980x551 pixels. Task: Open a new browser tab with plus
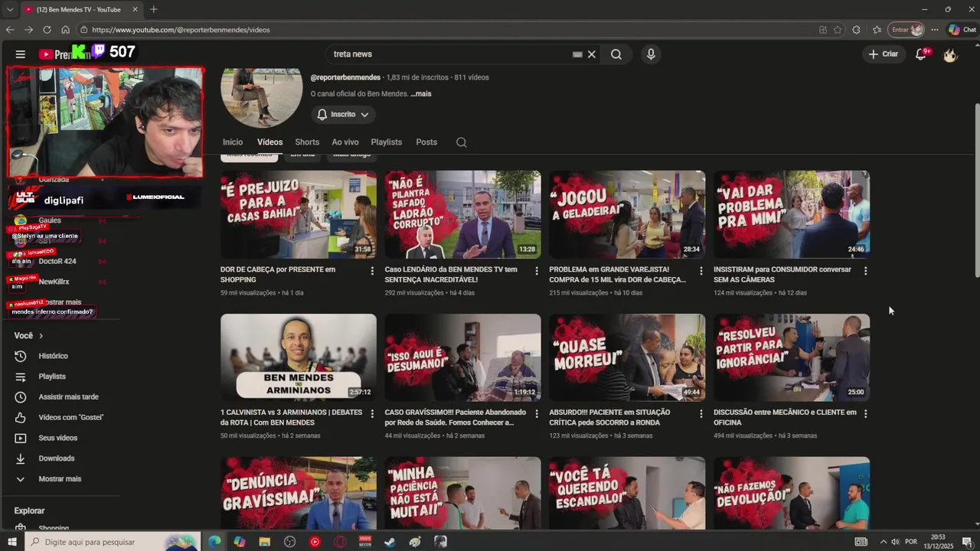[154, 9]
